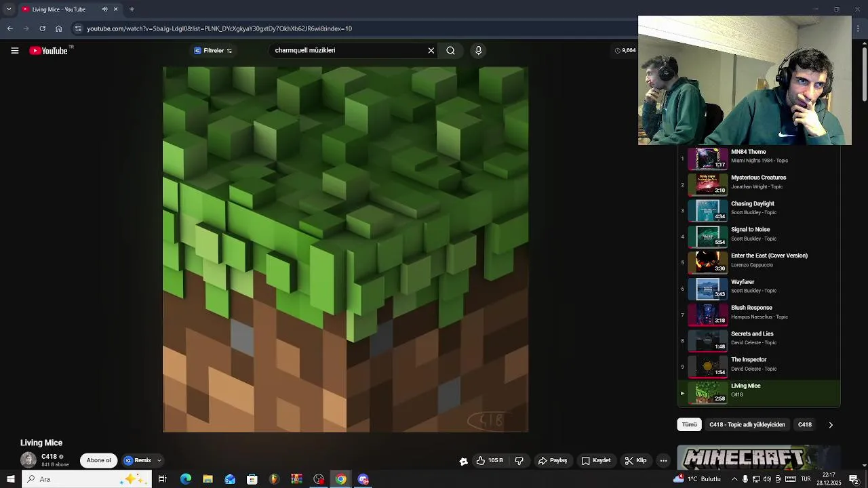
Task: Open Microsoft Store from the taskbar
Action: [252, 479]
